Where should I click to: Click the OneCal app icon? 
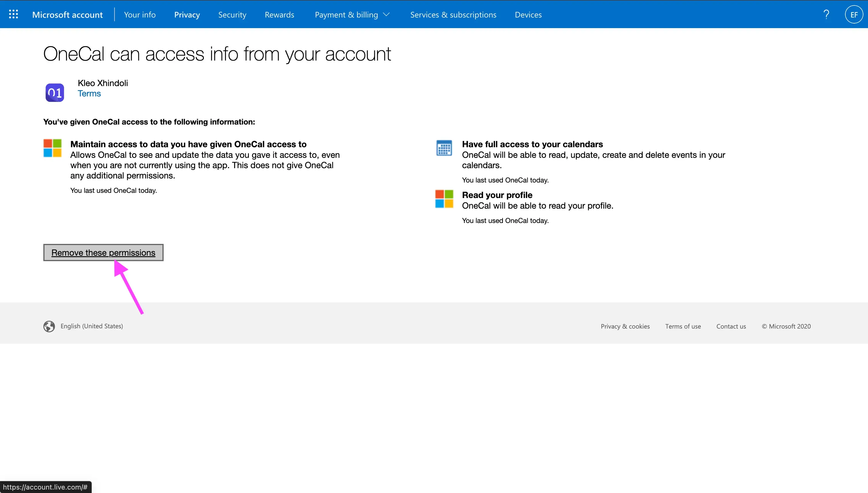[54, 92]
